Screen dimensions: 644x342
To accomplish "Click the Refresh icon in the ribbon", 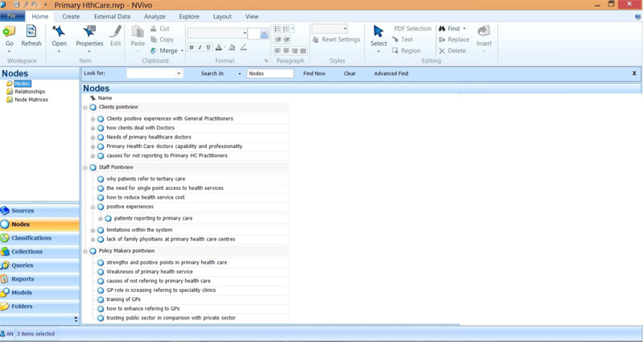I will [x=31, y=35].
